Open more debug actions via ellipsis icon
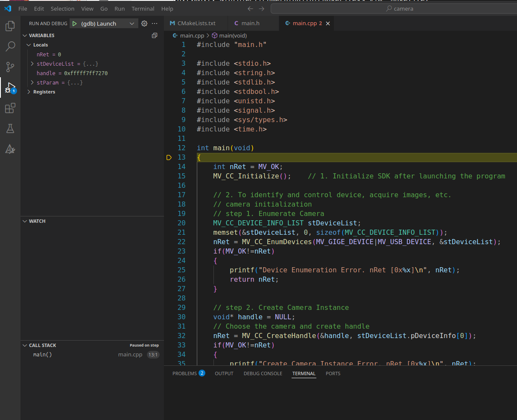The width and height of the screenshot is (517, 420). coord(154,23)
